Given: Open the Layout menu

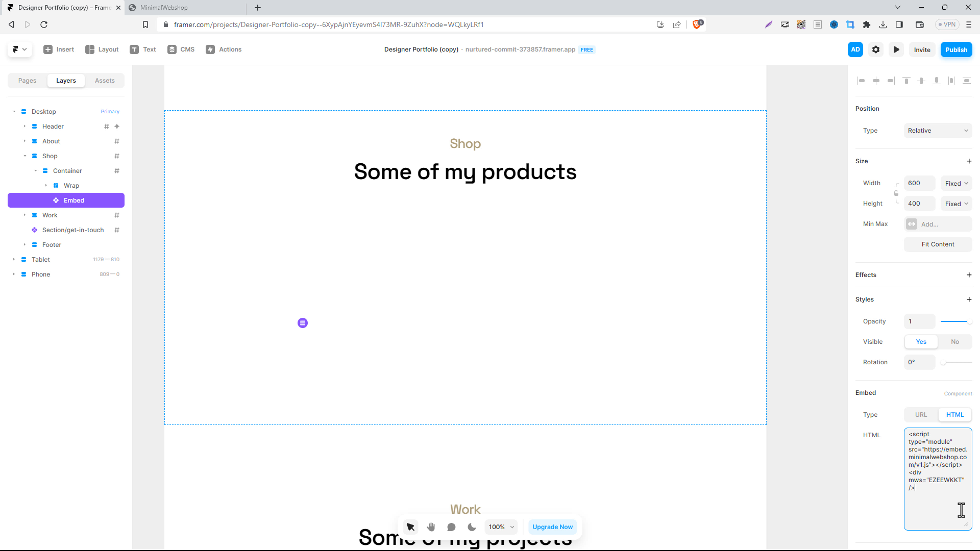Looking at the screenshot, I should [102, 49].
